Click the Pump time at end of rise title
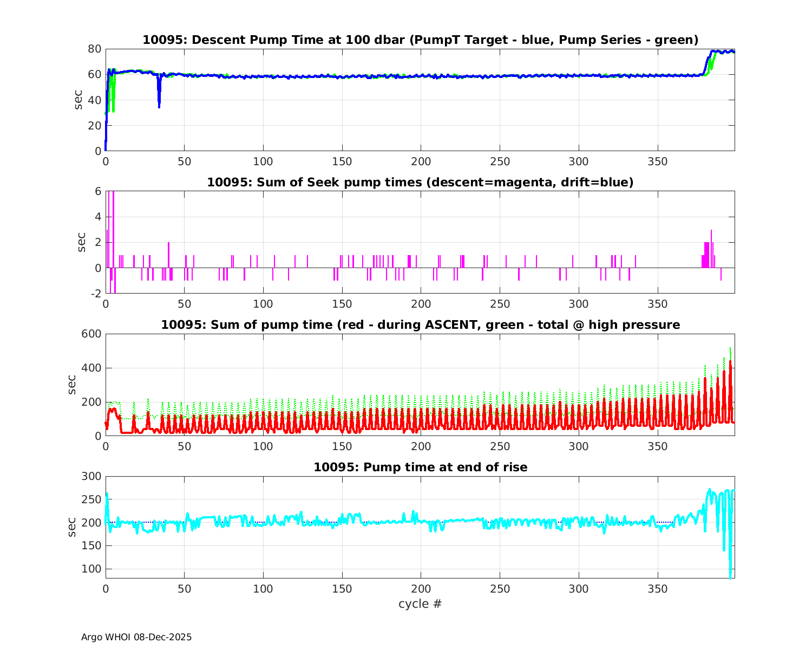 pos(420,467)
